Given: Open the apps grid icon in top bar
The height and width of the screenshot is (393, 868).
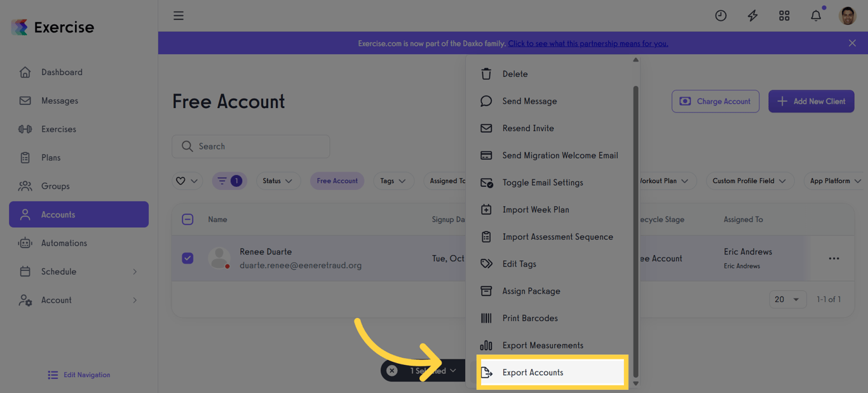Looking at the screenshot, I should (784, 15).
